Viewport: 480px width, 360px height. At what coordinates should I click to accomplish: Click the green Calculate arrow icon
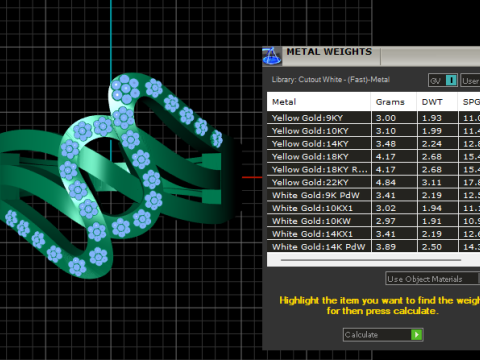(x=416, y=334)
